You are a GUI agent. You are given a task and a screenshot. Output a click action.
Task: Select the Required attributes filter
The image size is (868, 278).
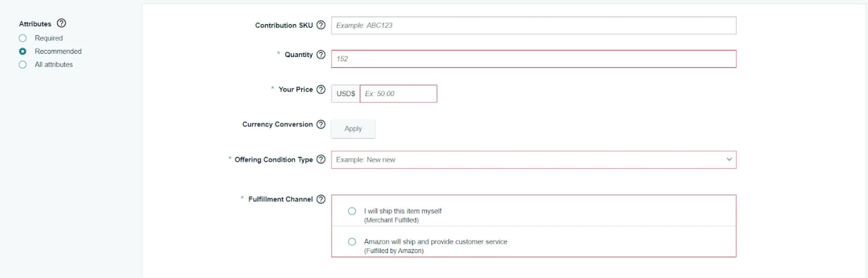pyautogui.click(x=23, y=38)
